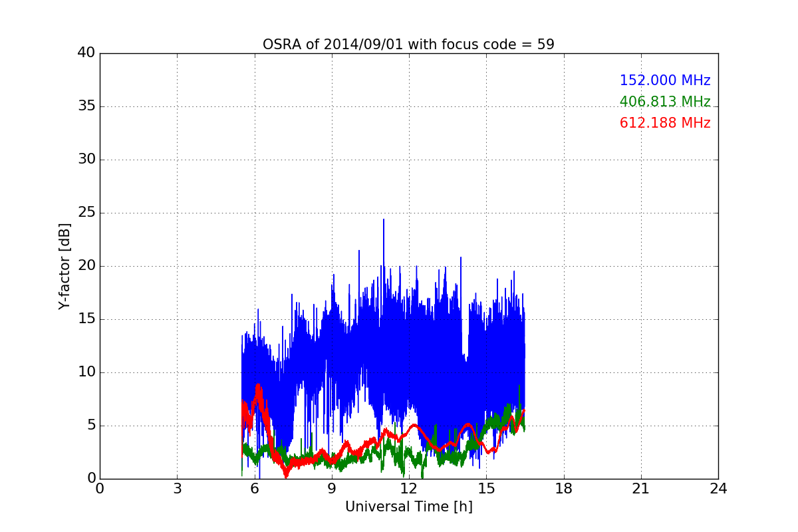
Task: Click the plot title "OSRA of 2014/09/01 with focus code = 59"
Action: tap(408, 45)
